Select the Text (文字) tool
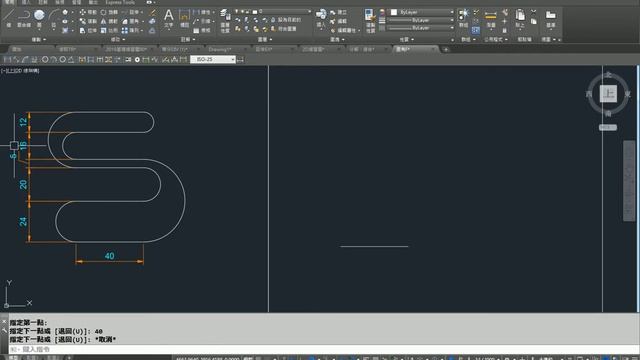This screenshot has width=640, height=360. pos(169,19)
